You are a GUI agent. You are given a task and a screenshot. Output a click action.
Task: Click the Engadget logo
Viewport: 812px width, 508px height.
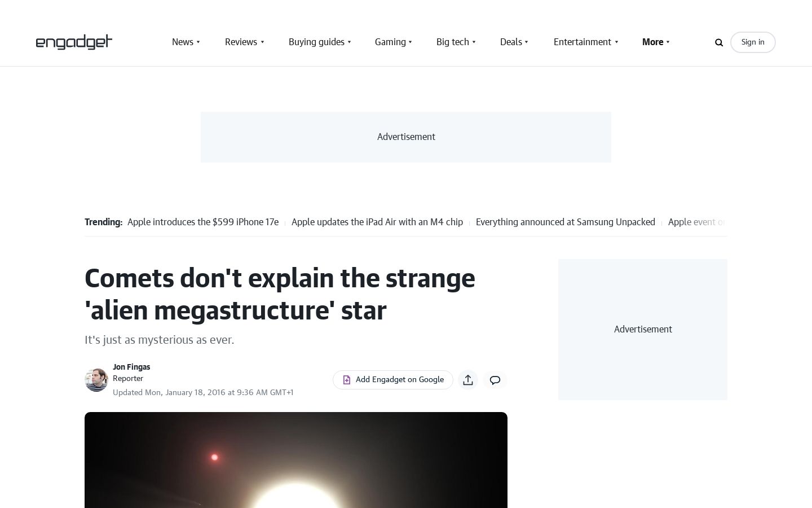click(x=74, y=42)
